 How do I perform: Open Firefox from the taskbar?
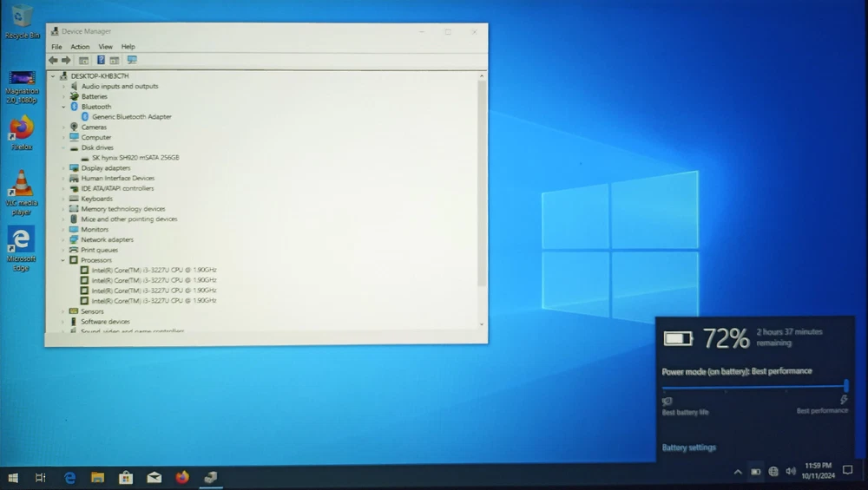181,477
